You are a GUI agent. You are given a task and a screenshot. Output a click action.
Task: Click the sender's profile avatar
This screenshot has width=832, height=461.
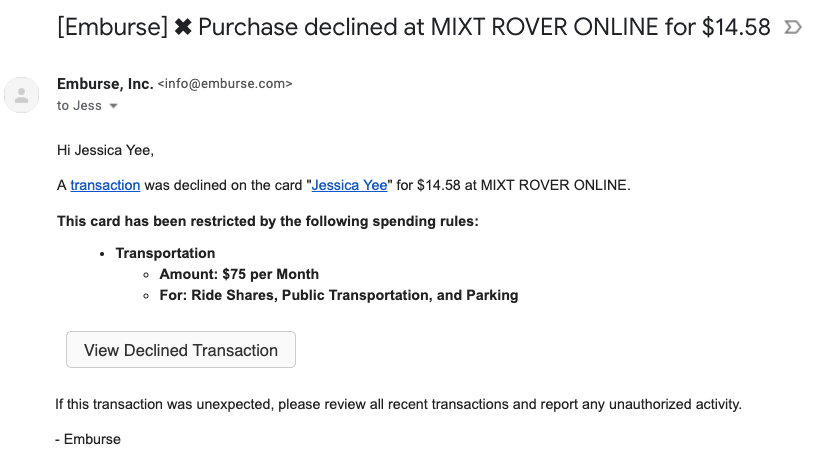point(22,95)
